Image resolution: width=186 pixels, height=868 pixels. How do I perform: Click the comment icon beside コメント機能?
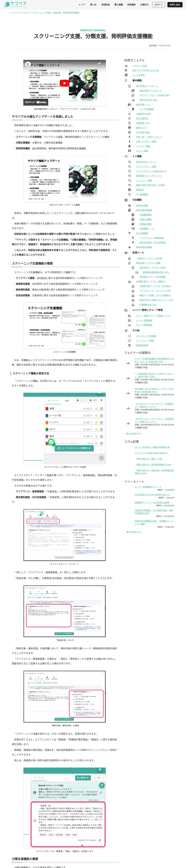click(129, 151)
